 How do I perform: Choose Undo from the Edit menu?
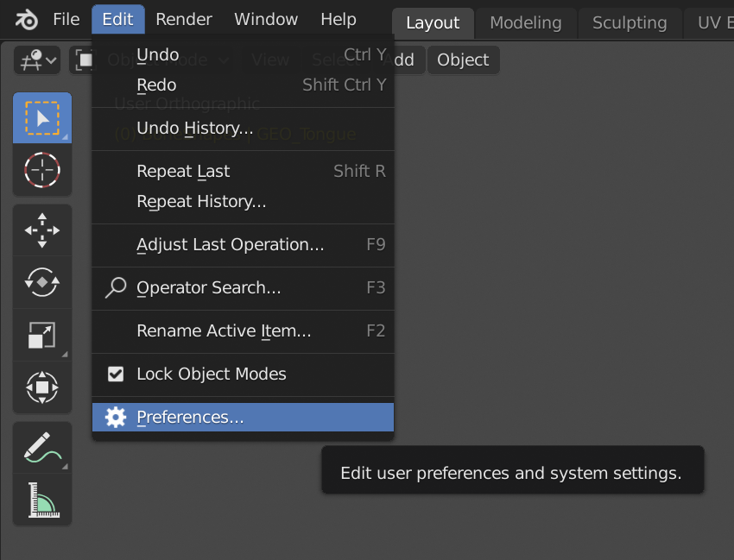[243, 55]
